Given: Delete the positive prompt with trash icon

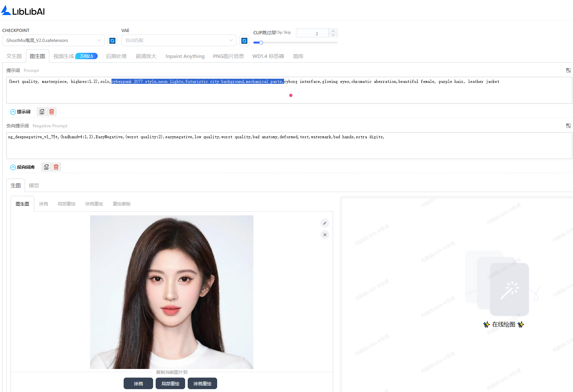Looking at the screenshot, I should coord(52,112).
